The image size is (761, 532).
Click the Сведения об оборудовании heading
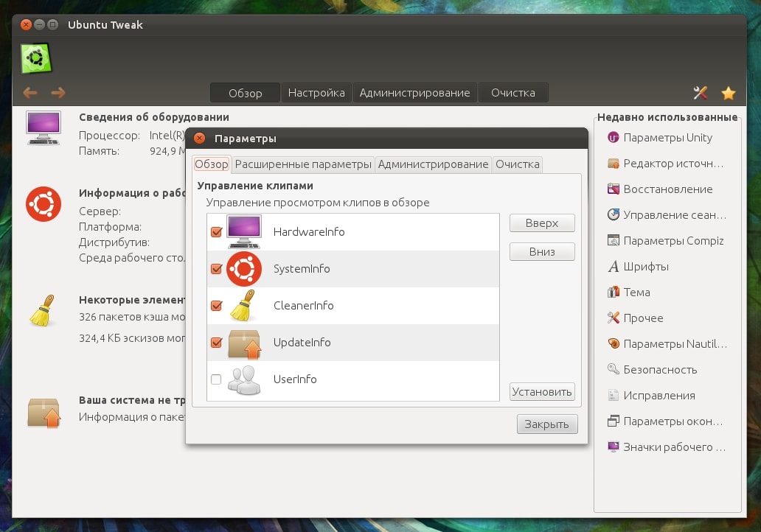coord(154,117)
